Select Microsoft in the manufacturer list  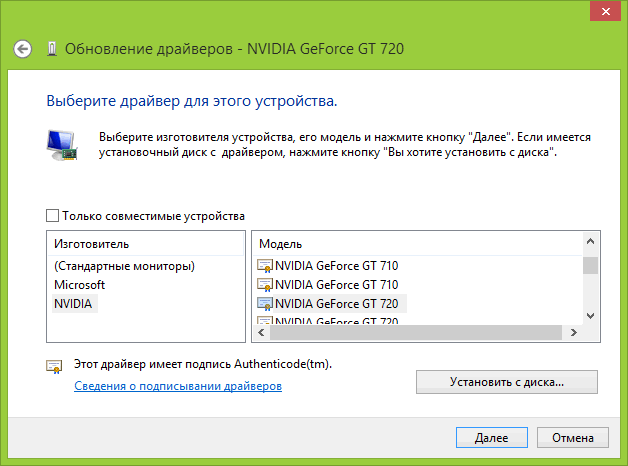pos(79,285)
